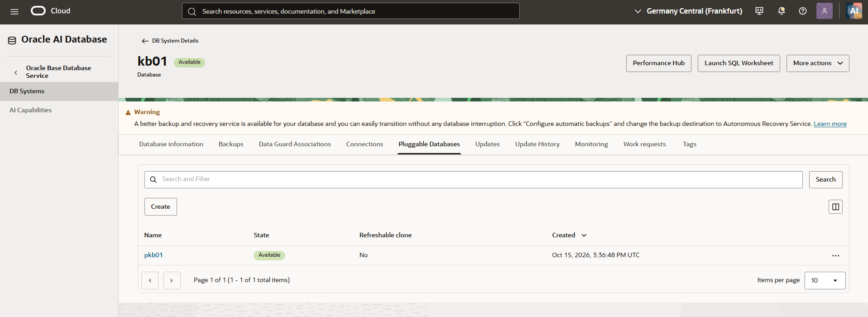The width and height of the screenshot is (868, 317).
Task: Open the DB System Details breadcrumb link
Action: 175,41
